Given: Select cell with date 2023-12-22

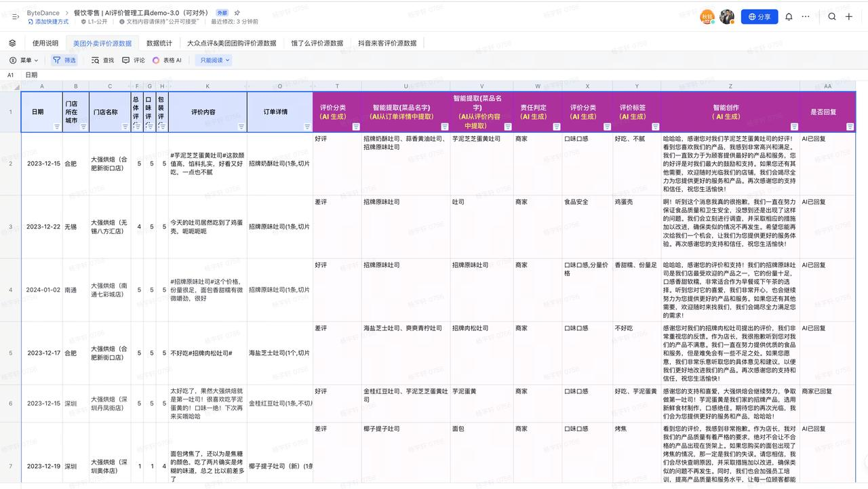Looking at the screenshot, I should (43, 227).
